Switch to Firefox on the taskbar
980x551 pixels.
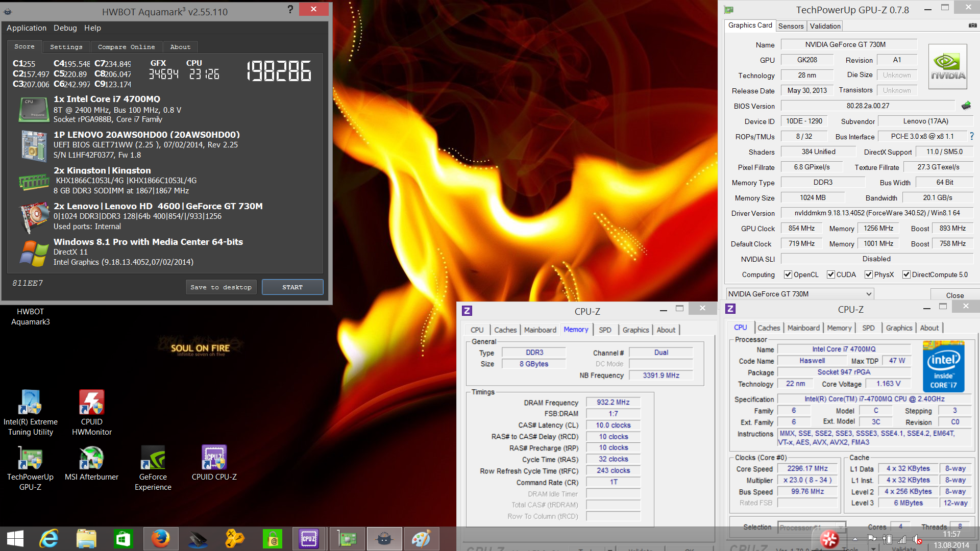coord(160,539)
